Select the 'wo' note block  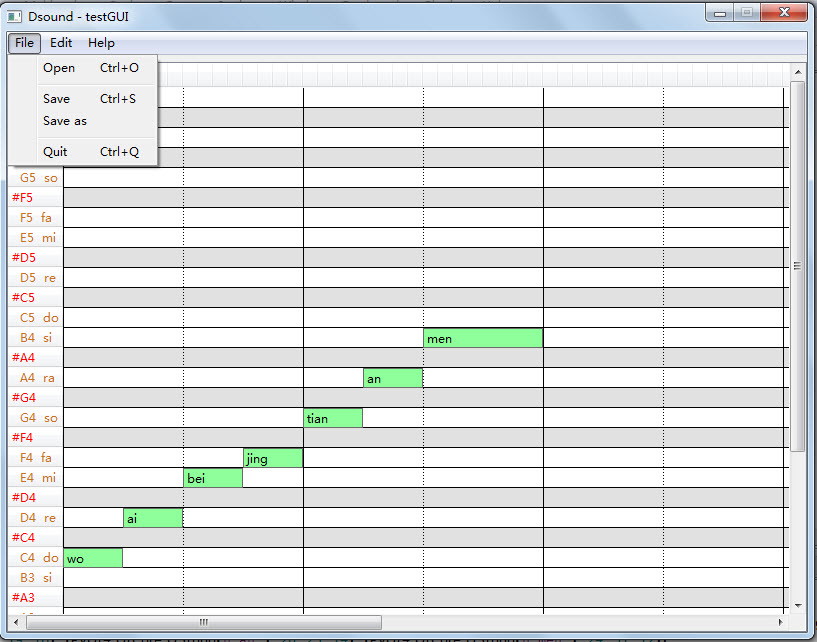[x=93, y=558]
